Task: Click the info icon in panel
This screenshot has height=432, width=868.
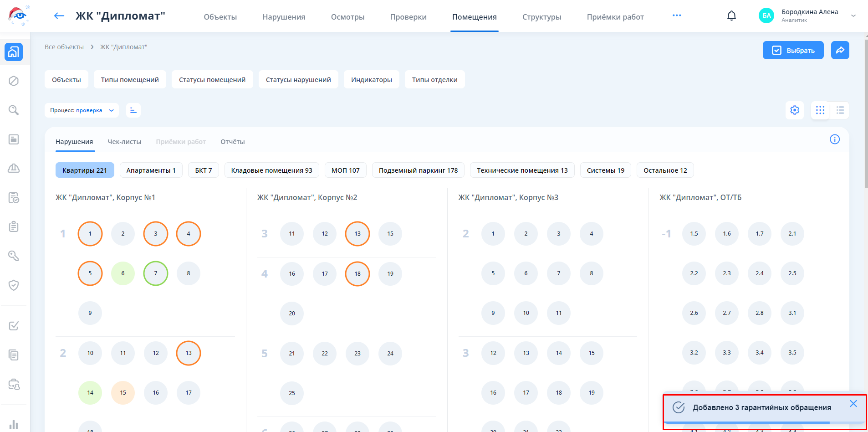Action: [834, 139]
